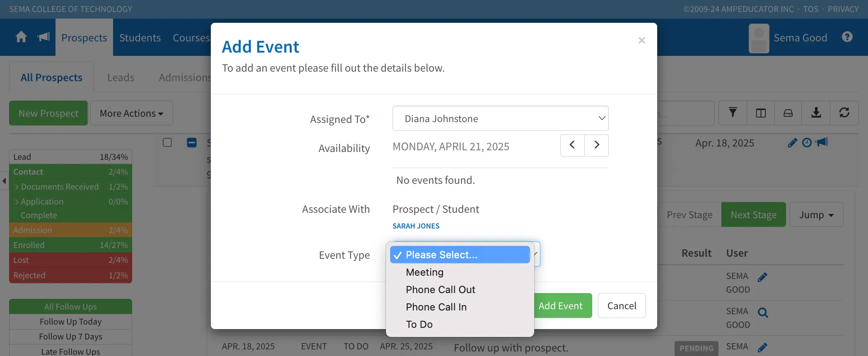Open the Jump dropdown
This screenshot has height=356, width=868.
click(x=816, y=214)
